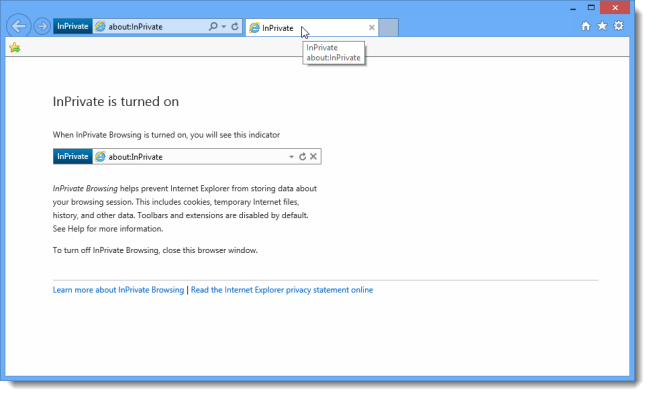Close the InPrivate tab with its X

(x=371, y=28)
